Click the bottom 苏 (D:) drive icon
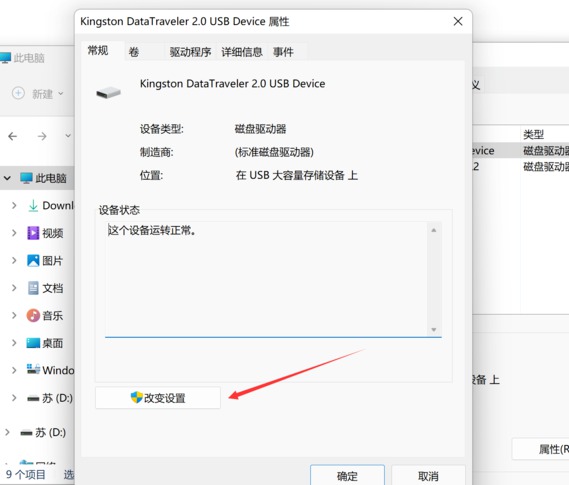This screenshot has height=485, width=569. click(x=26, y=433)
